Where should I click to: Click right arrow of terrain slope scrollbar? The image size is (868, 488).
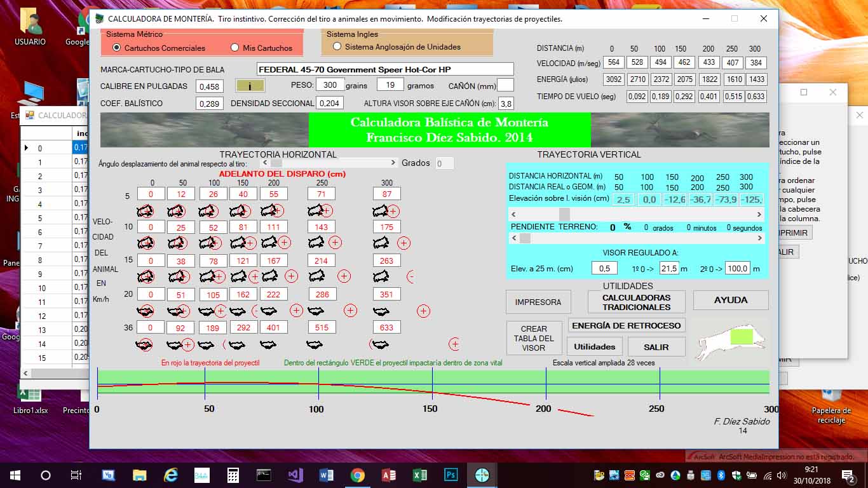(760, 238)
